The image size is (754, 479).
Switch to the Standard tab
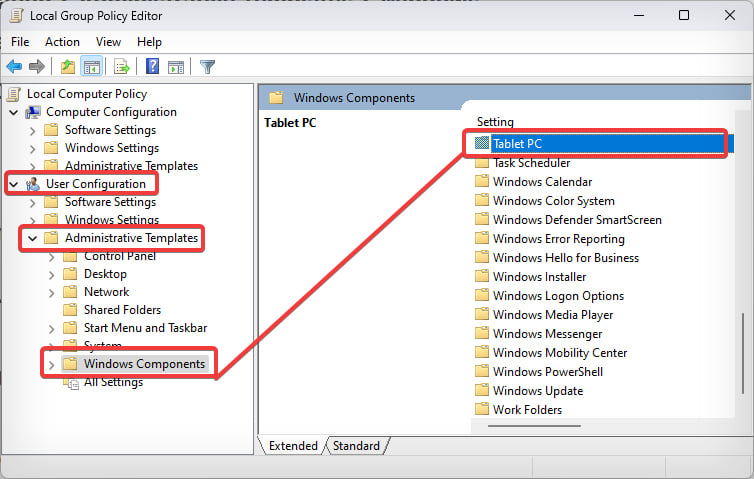(x=356, y=446)
